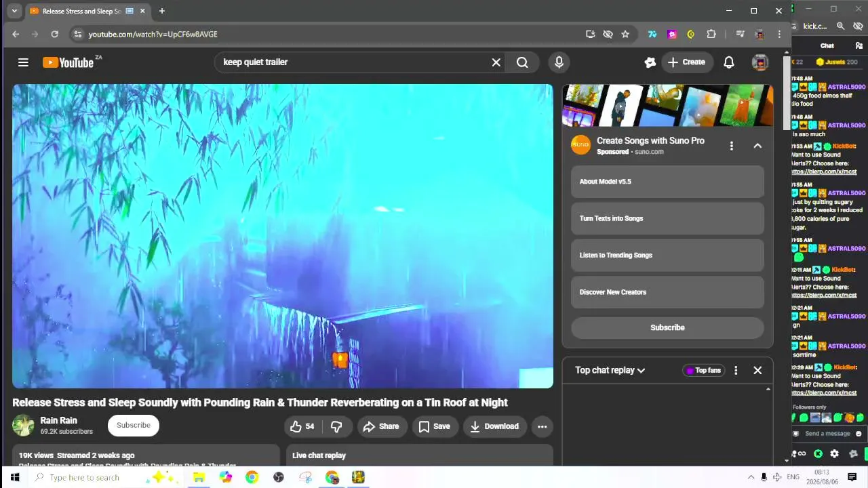Open the YouTube account avatar menu
Viewport: 868px width, 488px height.
pyautogui.click(x=760, y=62)
